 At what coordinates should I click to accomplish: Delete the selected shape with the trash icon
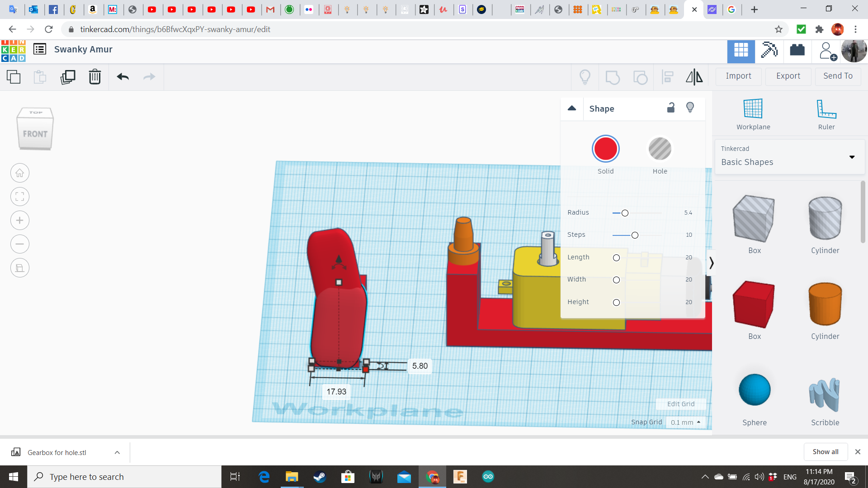pos(95,77)
